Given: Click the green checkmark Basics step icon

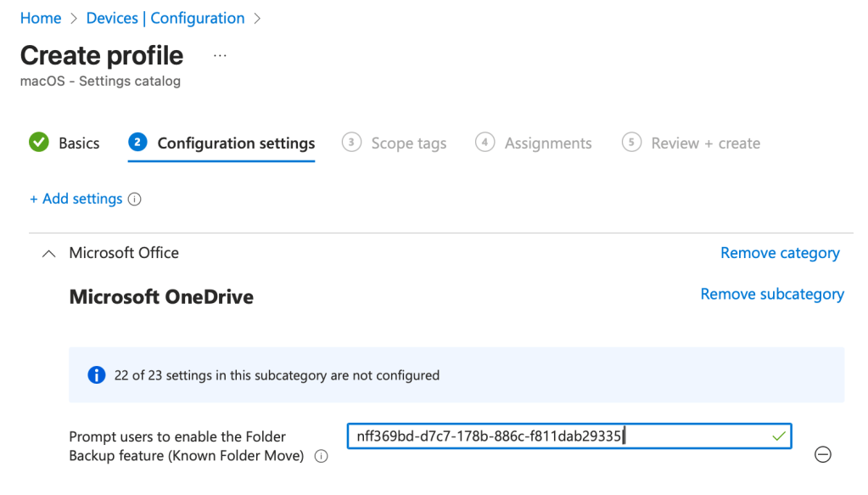Looking at the screenshot, I should coord(39,143).
